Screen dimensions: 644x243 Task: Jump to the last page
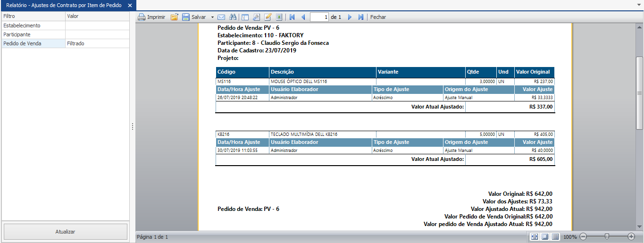point(361,17)
